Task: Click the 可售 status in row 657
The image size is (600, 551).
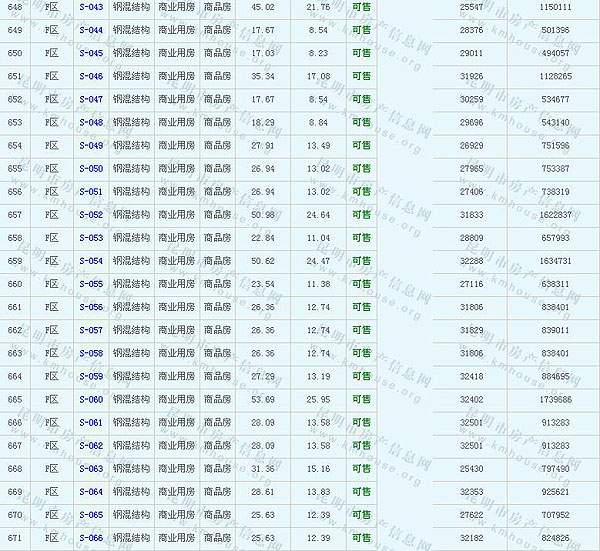Action: coord(360,215)
